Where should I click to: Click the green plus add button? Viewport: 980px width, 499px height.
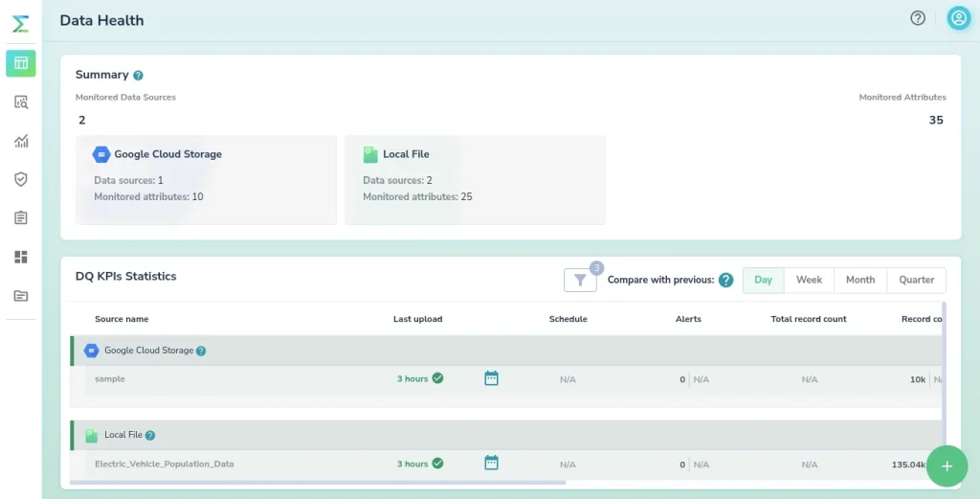point(947,466)
